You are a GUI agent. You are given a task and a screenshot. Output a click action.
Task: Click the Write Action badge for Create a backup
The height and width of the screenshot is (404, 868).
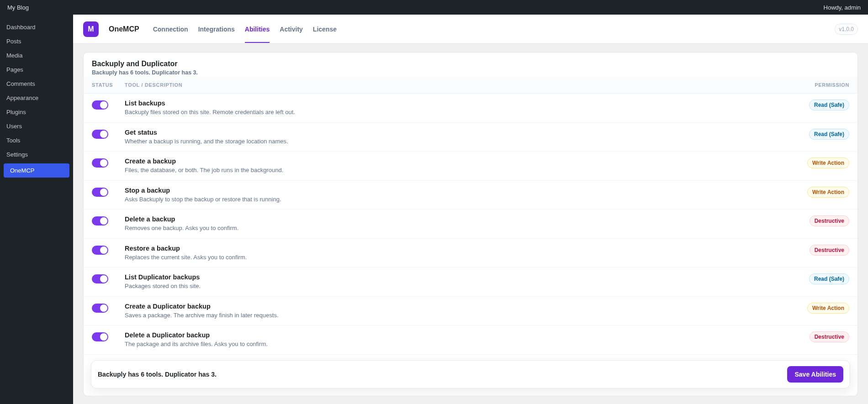828,163
